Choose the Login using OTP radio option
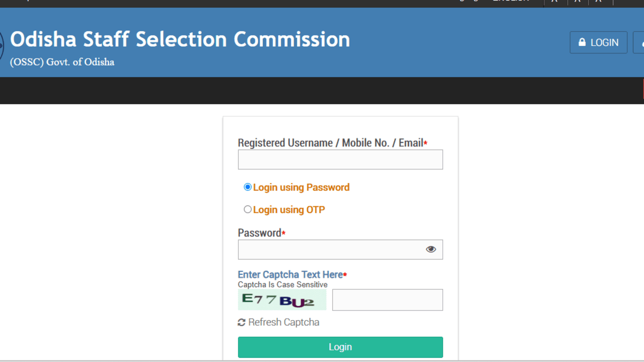Viewport: 644px width, 362px height. point(248,210)
